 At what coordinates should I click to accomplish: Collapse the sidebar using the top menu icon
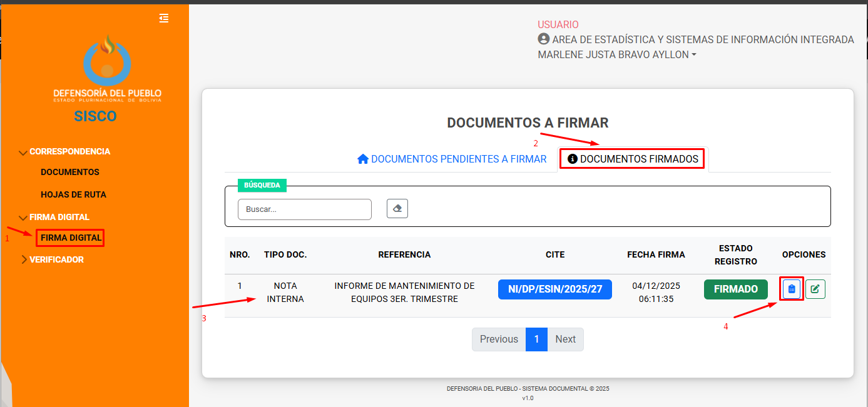164,18
